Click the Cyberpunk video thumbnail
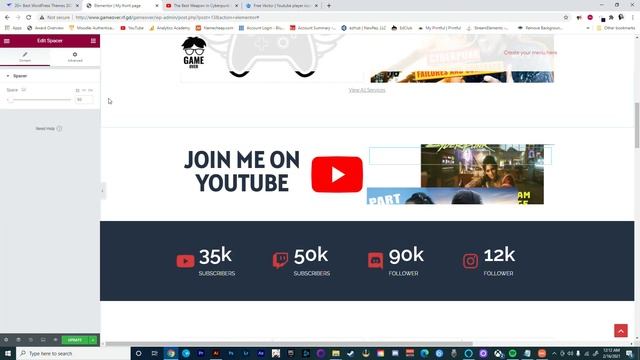The image size is (640, 360). pos(482,165)
